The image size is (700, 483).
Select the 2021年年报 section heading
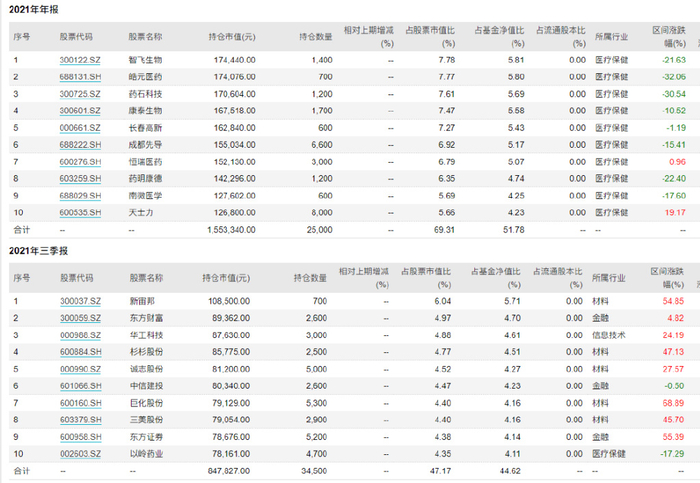pos(33,9)
